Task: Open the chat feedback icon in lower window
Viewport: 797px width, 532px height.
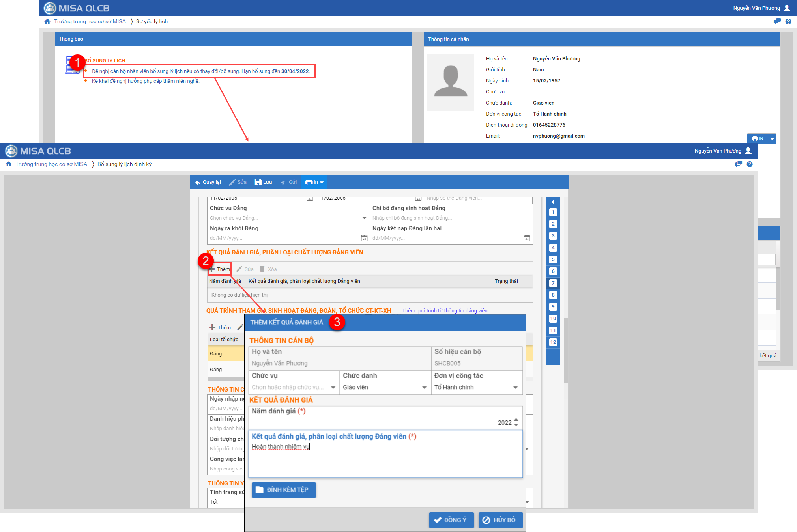Action: pos(738,164)
